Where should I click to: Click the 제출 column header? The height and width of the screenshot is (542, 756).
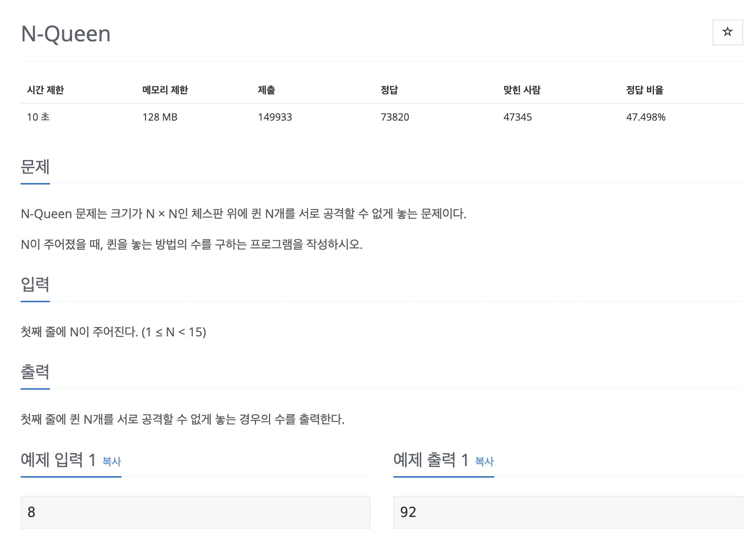pyautogui.click(x=267, y=90)
